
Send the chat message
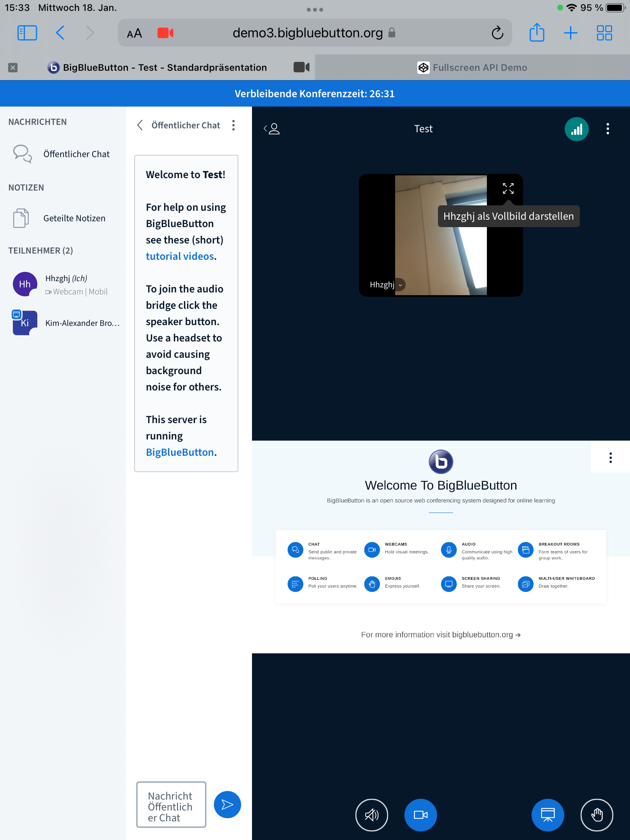pos(227,805)
